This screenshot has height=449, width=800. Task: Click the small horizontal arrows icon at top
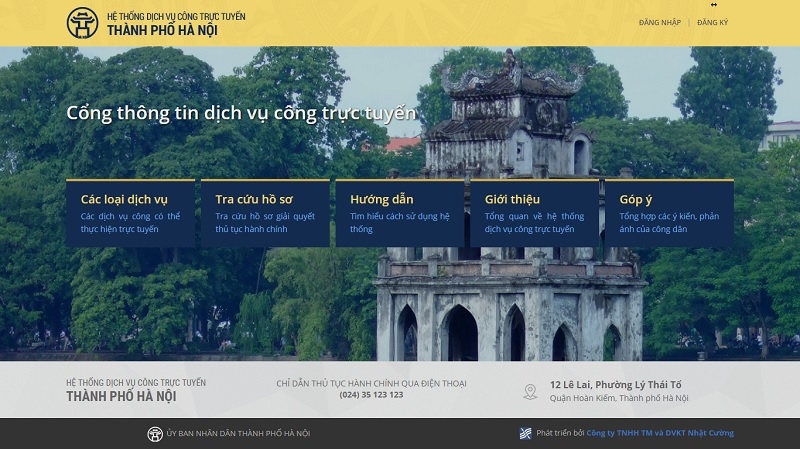713,5
